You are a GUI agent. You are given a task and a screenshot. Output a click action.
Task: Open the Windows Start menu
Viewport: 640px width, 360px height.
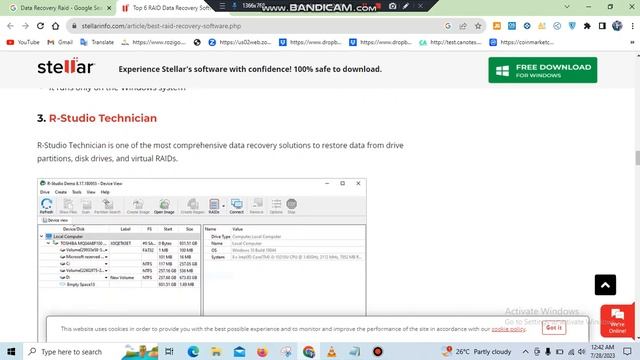11,351
